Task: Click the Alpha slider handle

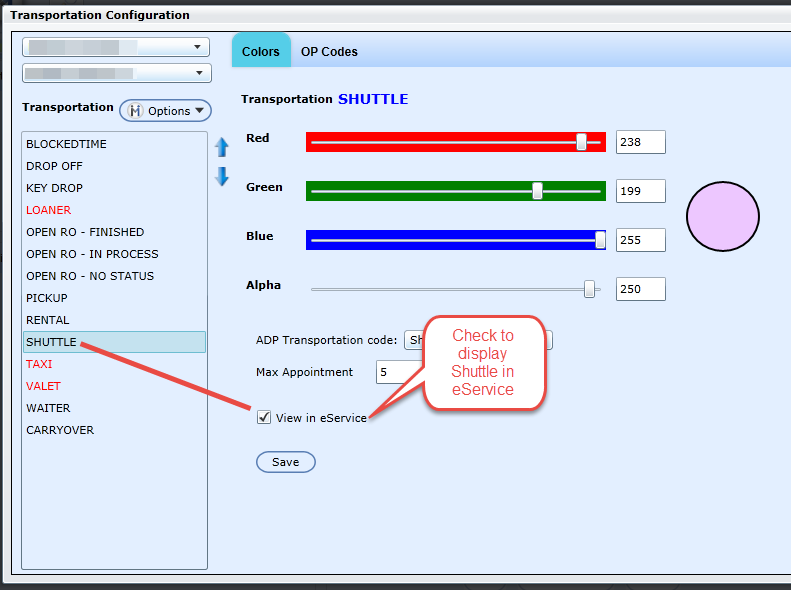Action: pos(589,289)
